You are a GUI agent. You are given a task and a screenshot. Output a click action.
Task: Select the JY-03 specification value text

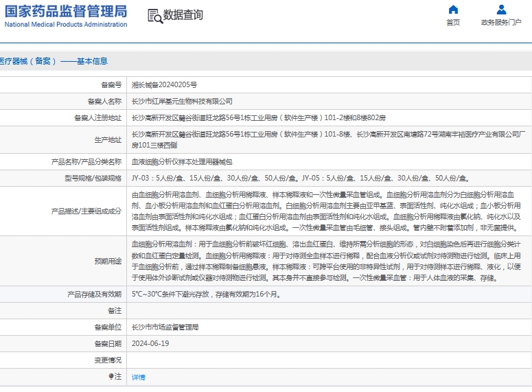click(301, 178)
